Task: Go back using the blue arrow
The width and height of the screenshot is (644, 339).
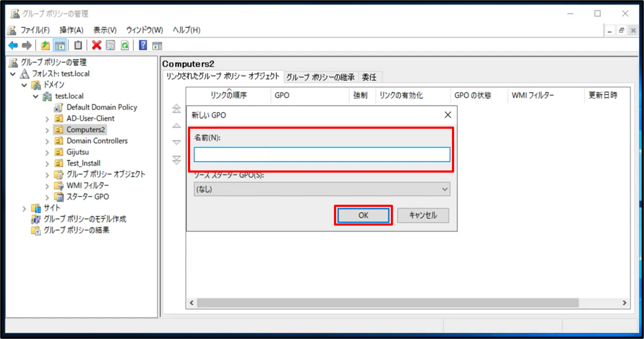Action: coord(13,46)
